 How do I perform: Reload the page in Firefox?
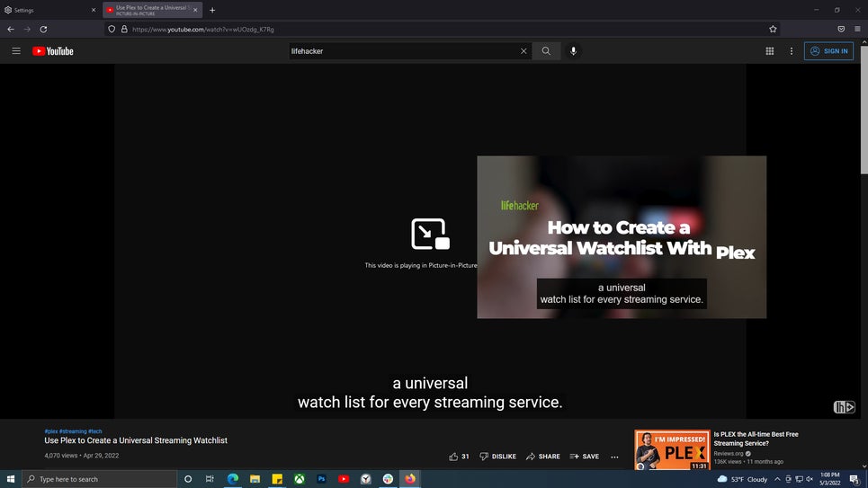(x=43, y=29)
